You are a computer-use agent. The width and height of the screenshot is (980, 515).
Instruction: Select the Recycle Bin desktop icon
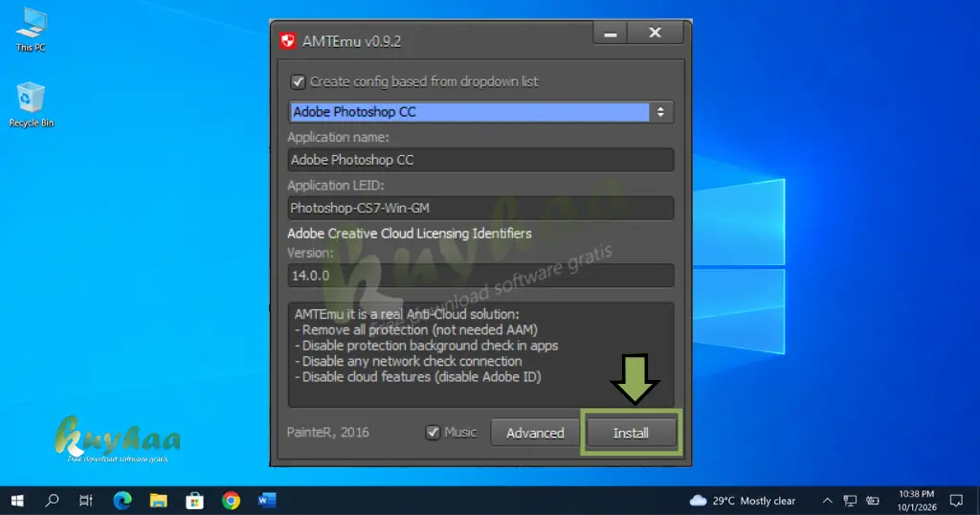pos(31,105)
